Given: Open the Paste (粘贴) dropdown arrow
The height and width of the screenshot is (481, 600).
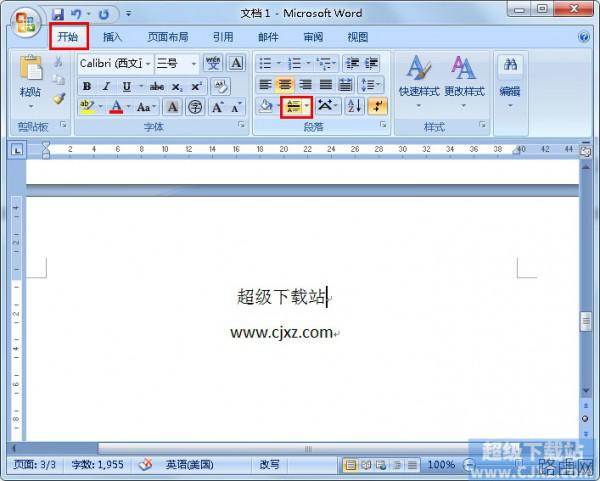Looking at the screenshot, I should point(31,106).
